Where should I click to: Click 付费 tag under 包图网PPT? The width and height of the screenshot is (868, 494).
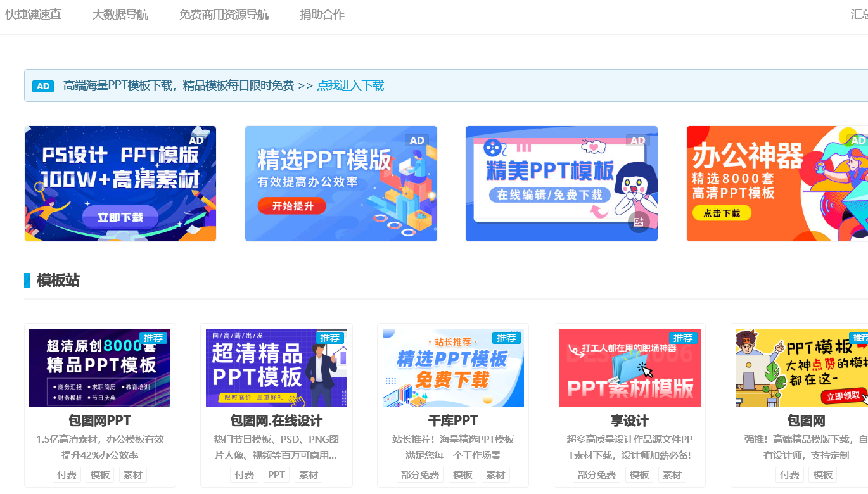(67, 475)
